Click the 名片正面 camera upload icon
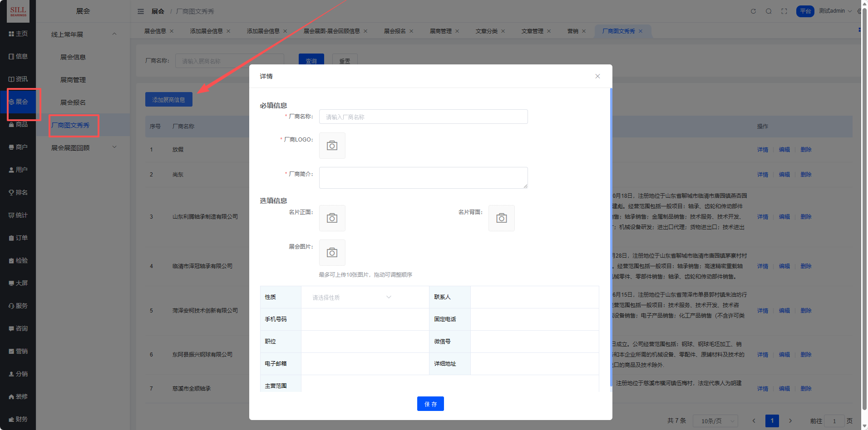868x430 pixels. coord(332,218)
